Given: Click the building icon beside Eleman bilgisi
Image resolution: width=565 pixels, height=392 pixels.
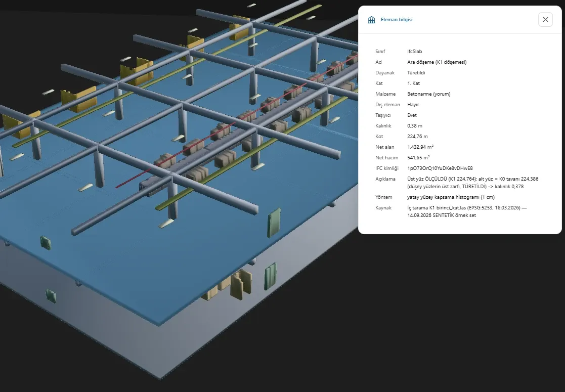Looking at the screenshot, I should pos(371,19).
